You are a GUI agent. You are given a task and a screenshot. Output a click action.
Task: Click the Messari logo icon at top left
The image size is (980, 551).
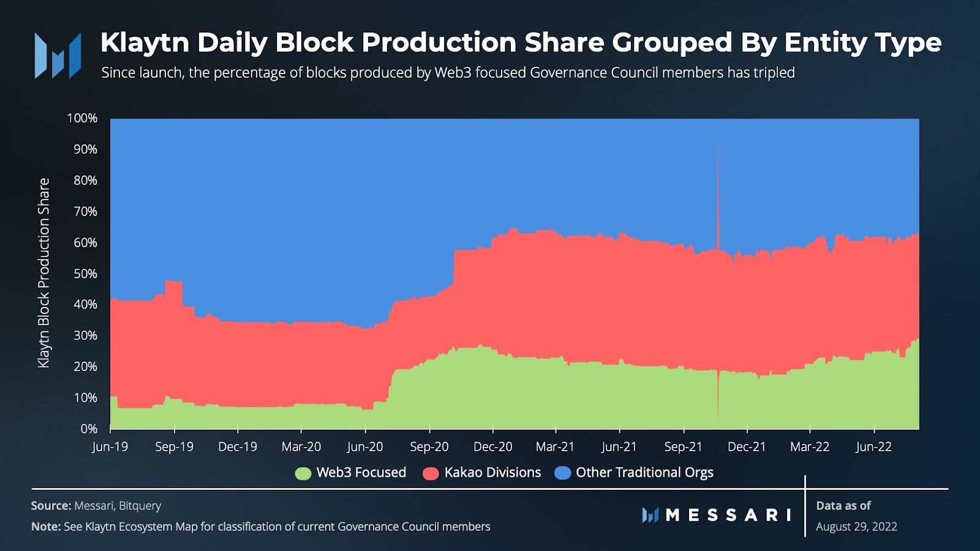pyautogui.click(x=58, y=56)
